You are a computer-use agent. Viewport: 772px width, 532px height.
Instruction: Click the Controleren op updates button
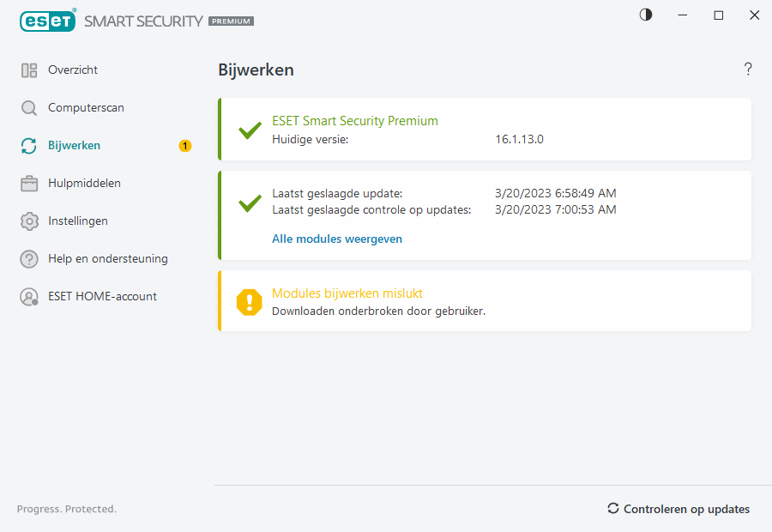(x=679, y=509)
